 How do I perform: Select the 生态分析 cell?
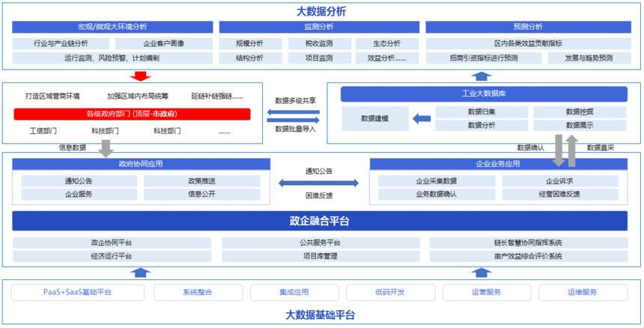[387, 43]
